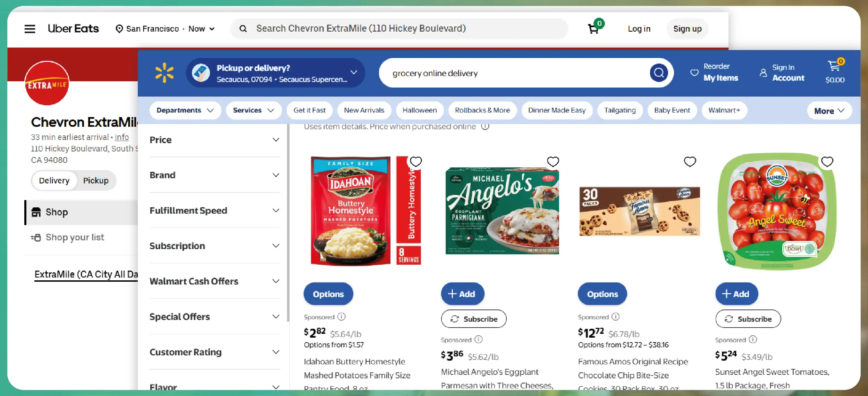Add Michael Angelo's Eggplant Parmesan to cart
Image resolution: width=868 pixels, height=396 pixels.
click(462, 294)
